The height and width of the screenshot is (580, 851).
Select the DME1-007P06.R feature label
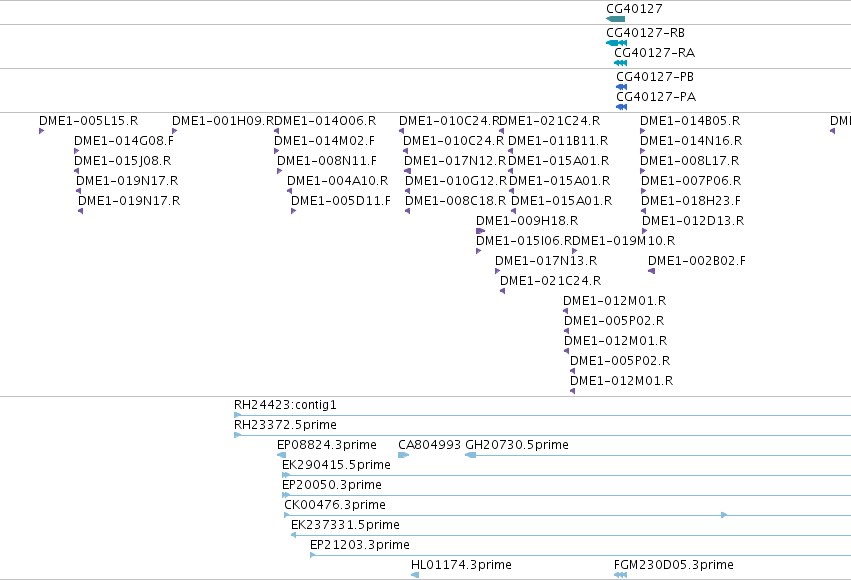691,181
